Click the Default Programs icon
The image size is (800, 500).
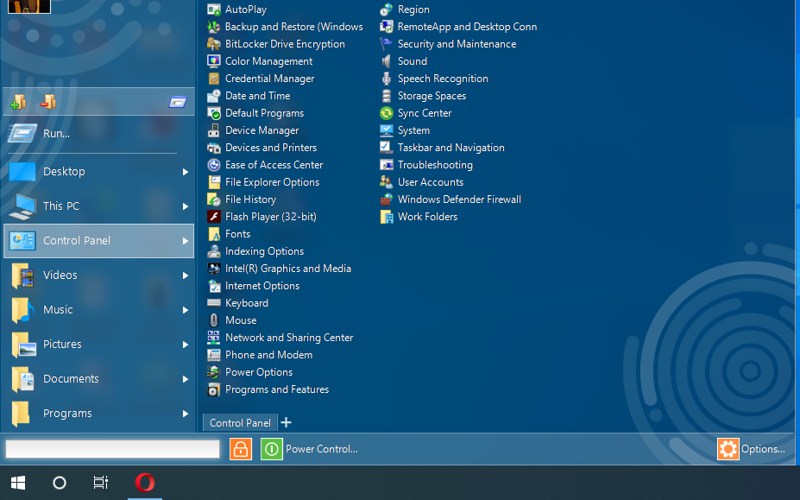coord(214,113)
